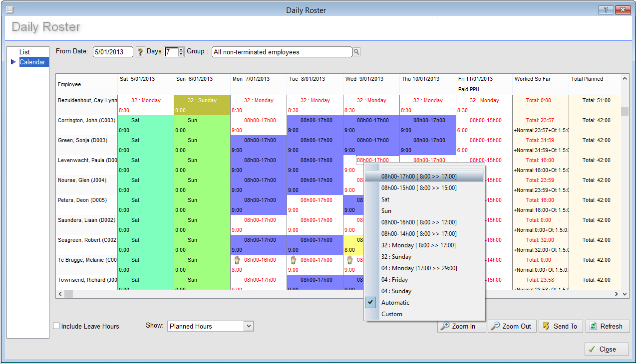Image resolution: width=637 pixels, height=364 pixels.
Task: Enable the Include Leave Hours checkbox
Action: click(x=56, y=326)
